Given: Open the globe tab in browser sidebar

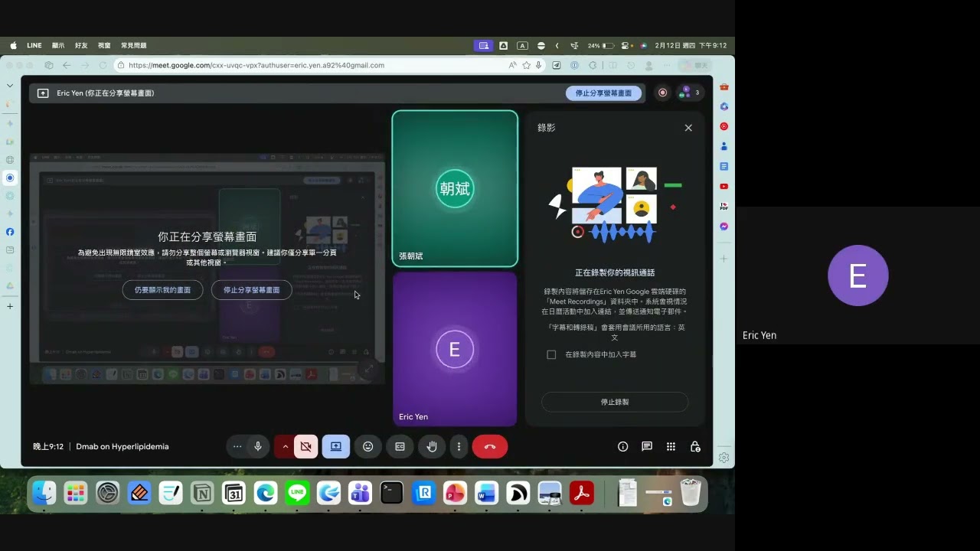Looking at the screenshot, I should 10,159.
